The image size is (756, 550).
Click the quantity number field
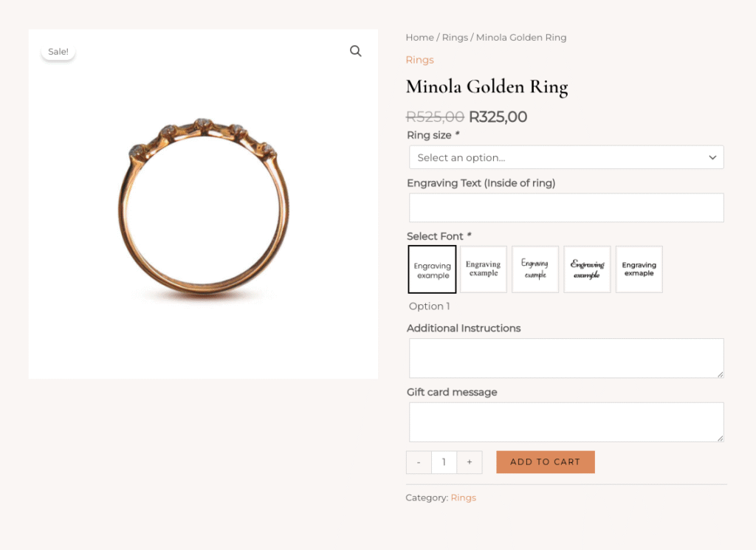(444, 462)
